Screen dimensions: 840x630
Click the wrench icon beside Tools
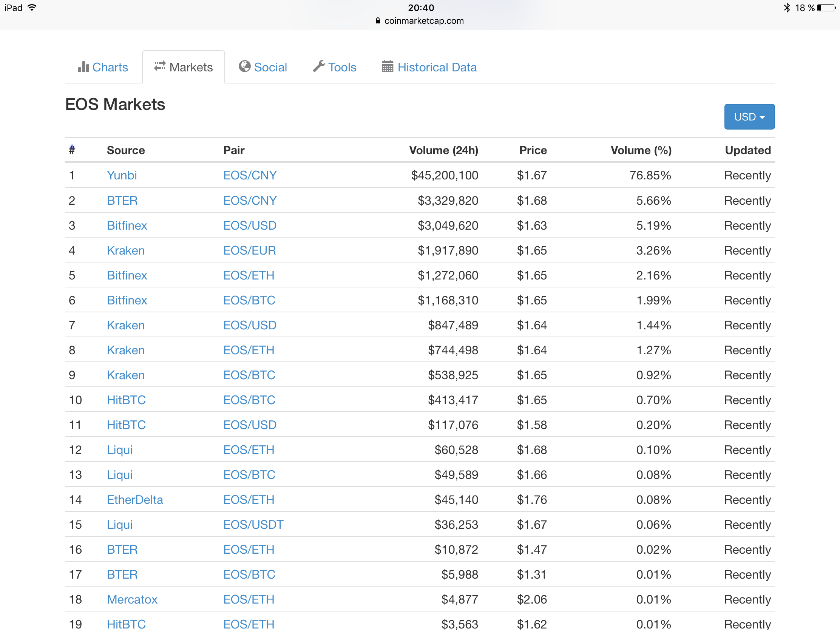click(x=319, y=66)
